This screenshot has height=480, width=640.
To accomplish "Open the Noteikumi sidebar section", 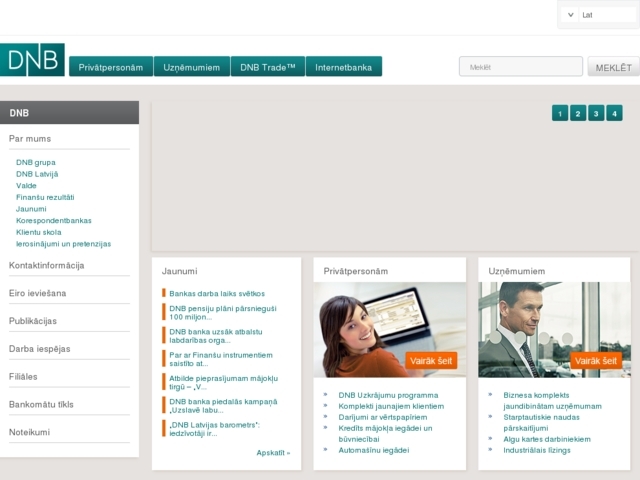I will tap(29, 432).
